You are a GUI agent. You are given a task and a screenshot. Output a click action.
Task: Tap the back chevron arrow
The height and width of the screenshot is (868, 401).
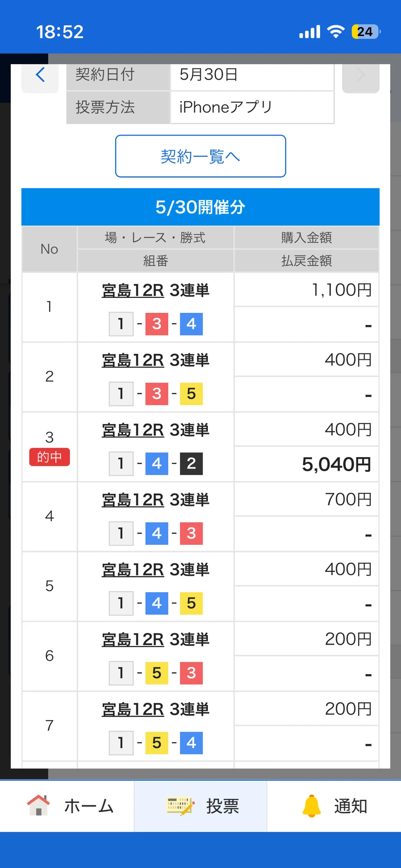[x=40, y=75]
